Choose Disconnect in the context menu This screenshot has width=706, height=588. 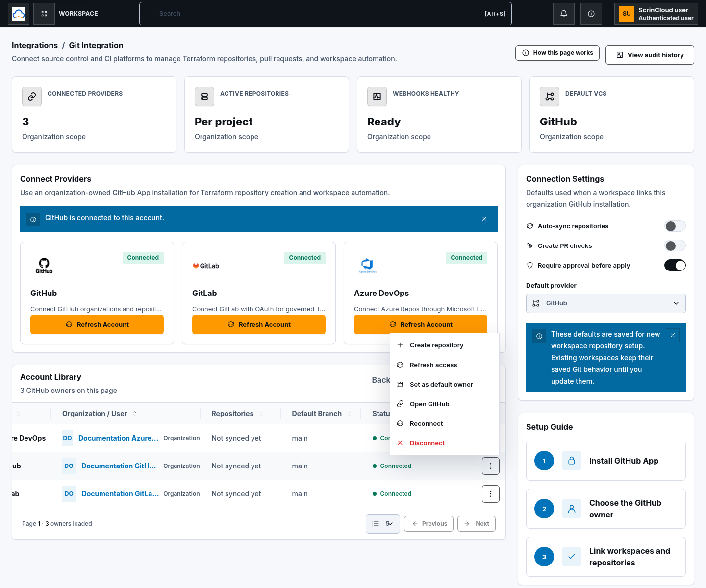tap(445, 443)
